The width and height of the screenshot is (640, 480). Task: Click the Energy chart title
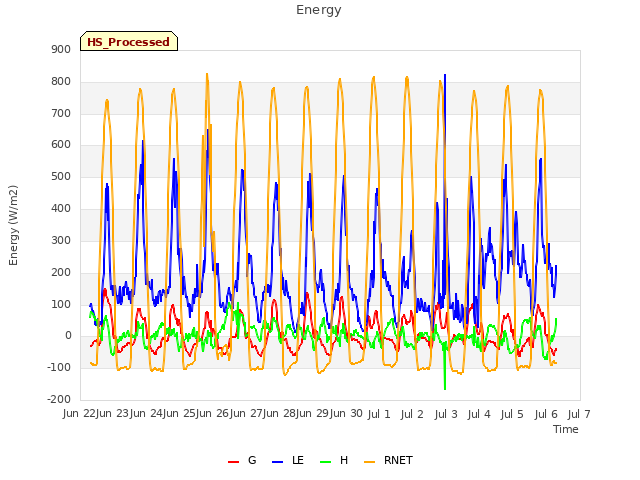(x=319, y=10)
